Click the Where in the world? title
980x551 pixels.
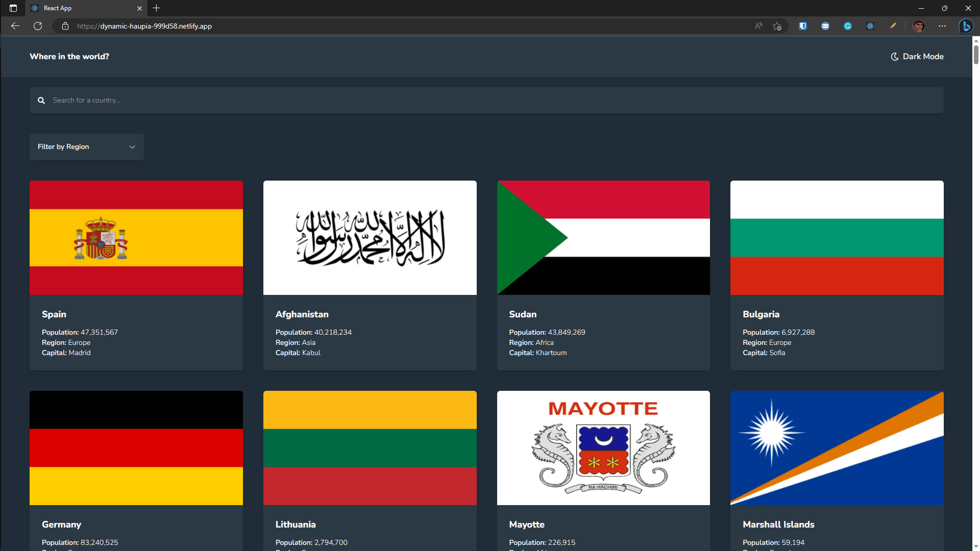pos(69,57)
